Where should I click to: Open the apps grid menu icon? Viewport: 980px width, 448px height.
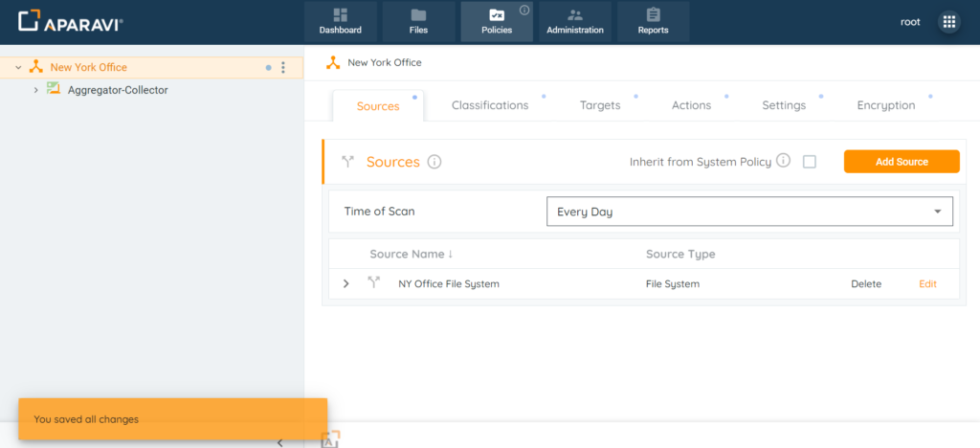(948, 22)
